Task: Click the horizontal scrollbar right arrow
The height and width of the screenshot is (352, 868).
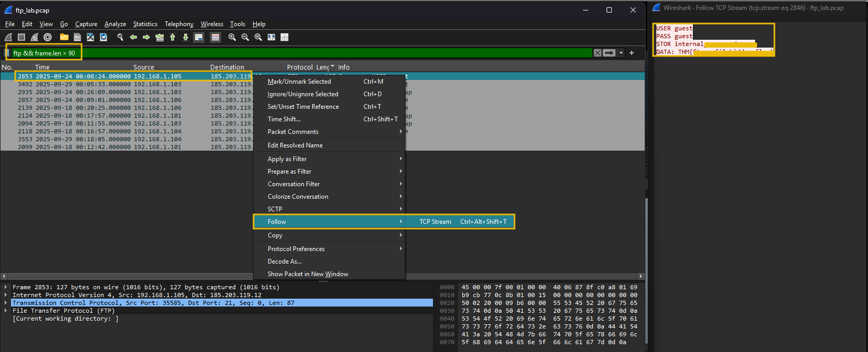Action: tap(641, 276)
